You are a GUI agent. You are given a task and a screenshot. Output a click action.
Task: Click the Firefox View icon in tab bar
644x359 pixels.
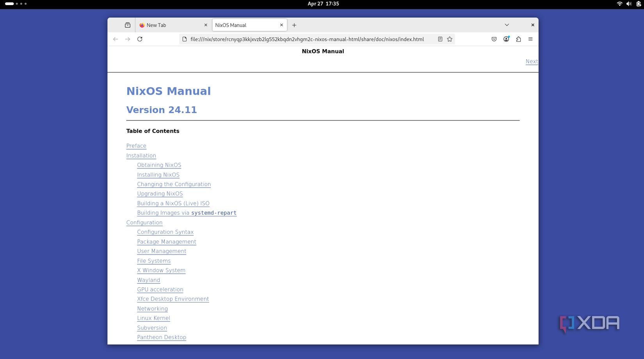[x=128, y=25]
